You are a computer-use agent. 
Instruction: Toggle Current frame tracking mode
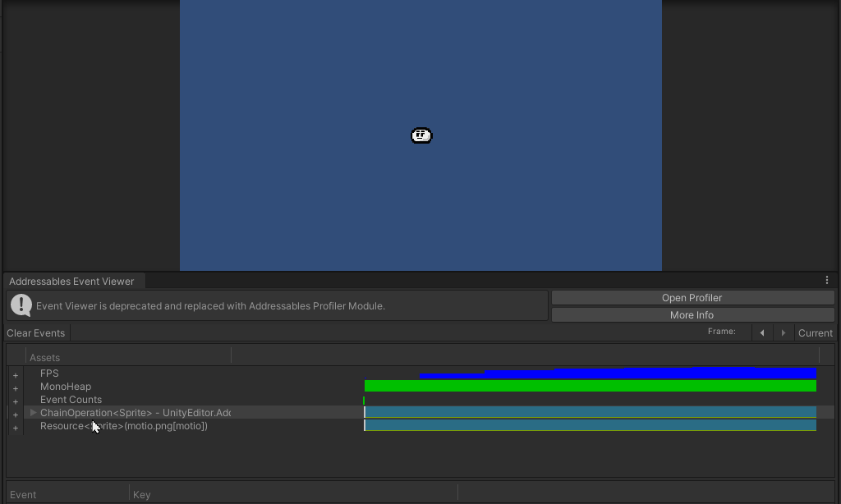point(814,332)
